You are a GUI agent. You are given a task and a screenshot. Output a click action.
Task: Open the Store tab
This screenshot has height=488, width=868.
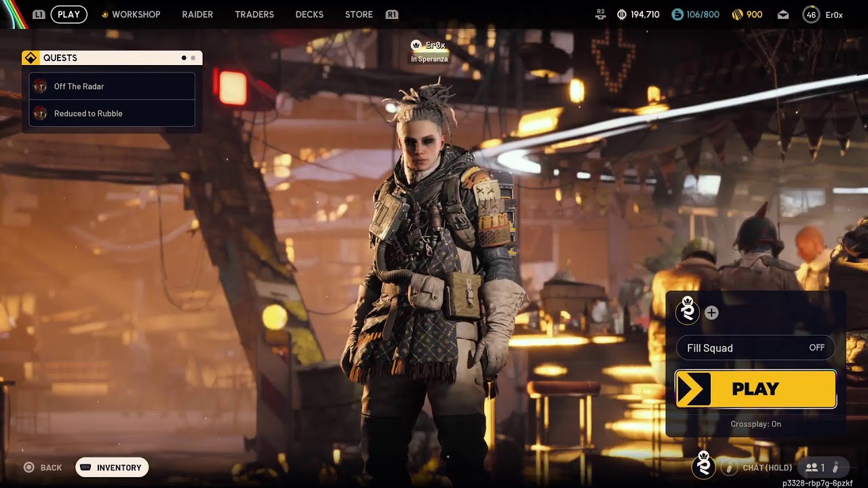pos(359,14)
